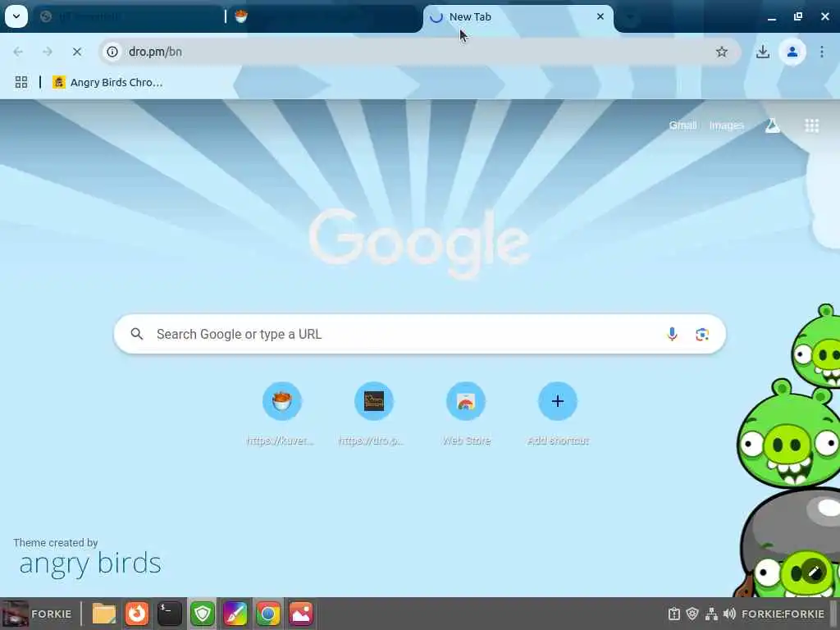Open the green shield app in taskbar
The width and height of the screenshot is (840, 630).
(x=203, y=614)
